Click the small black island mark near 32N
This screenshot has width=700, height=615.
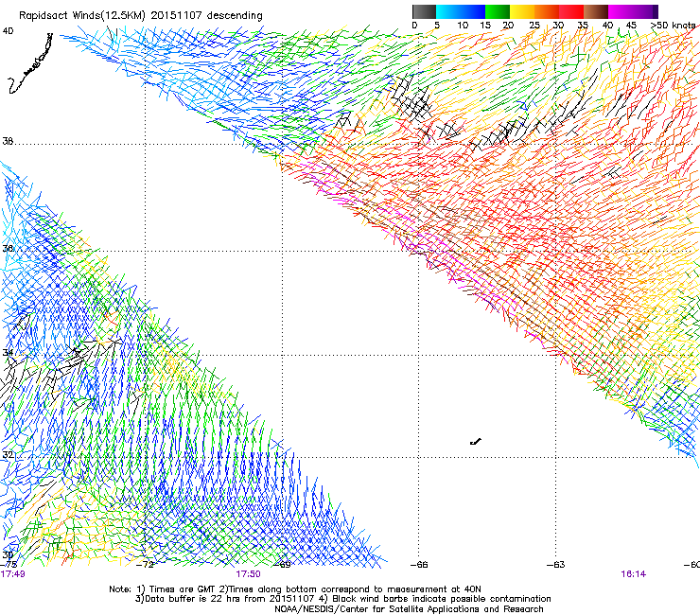click(x=476, y=442)
